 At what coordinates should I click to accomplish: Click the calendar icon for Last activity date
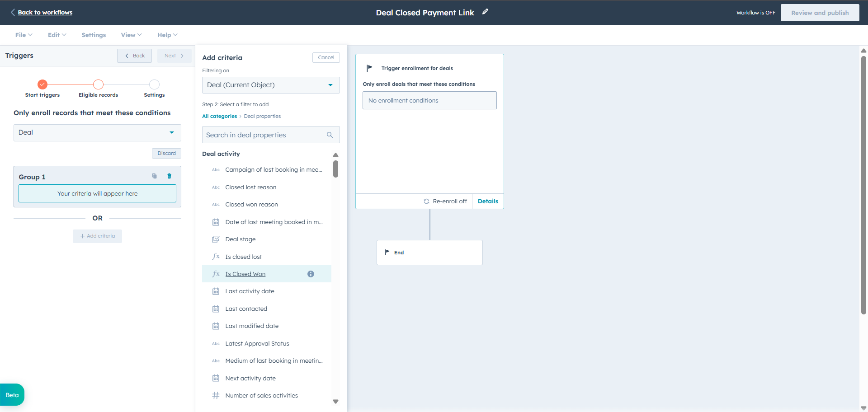(216, 291)
